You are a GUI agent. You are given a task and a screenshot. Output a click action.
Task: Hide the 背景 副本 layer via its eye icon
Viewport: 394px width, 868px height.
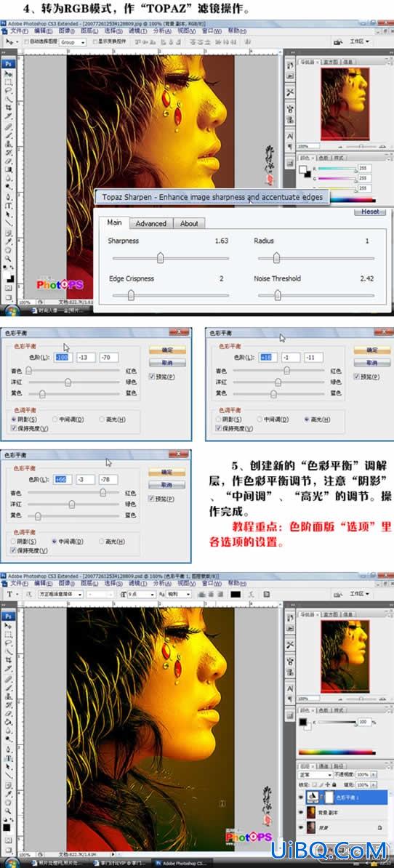tap(301, 812)
